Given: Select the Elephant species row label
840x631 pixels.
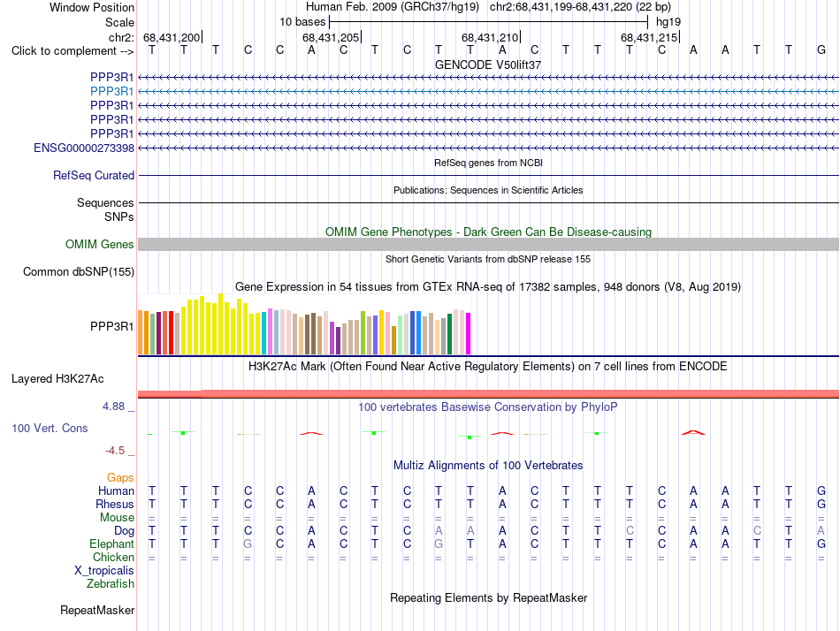Looking at the screenshot, I should [x=111, y=544].
